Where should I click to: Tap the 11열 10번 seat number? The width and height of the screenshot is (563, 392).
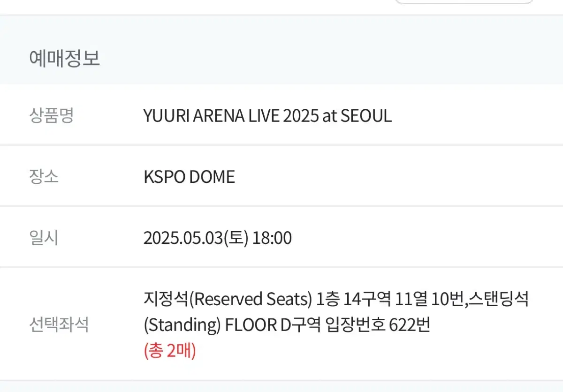428,299
